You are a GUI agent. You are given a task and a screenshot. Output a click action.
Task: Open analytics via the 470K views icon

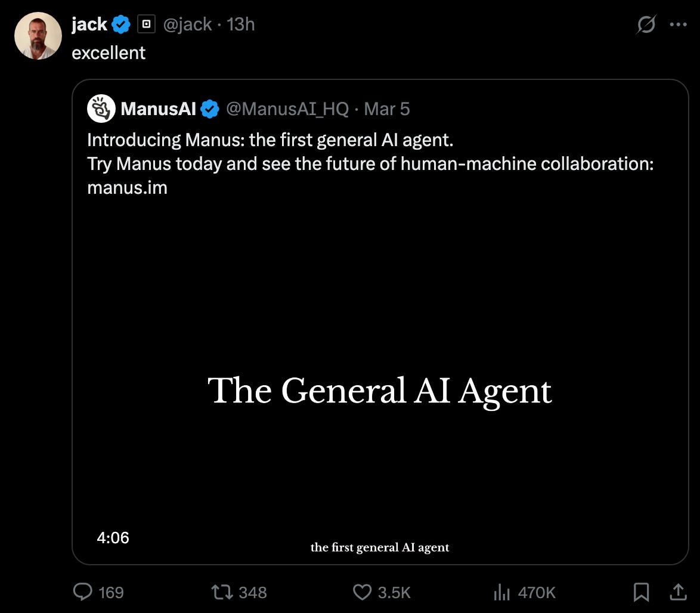pos(503,592)
